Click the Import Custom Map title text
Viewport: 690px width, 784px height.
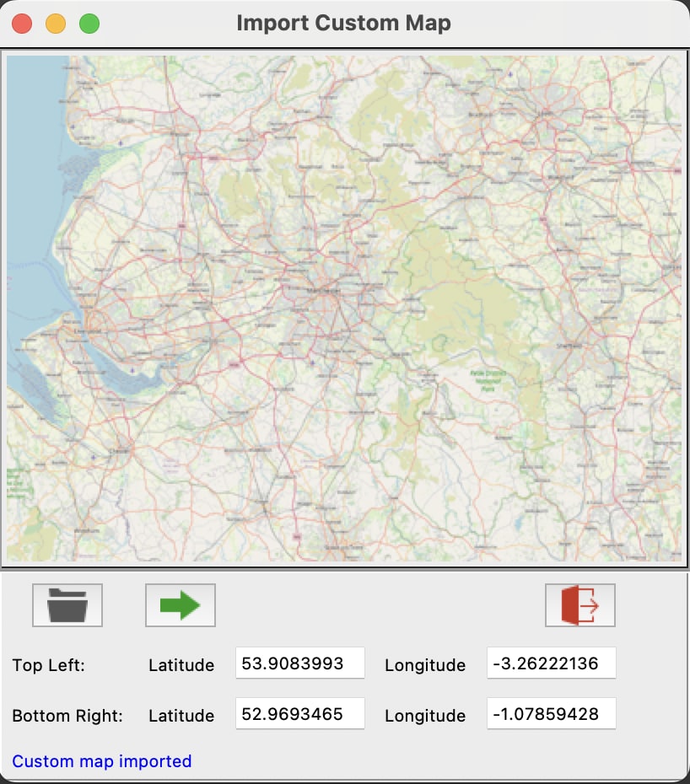click(345, 22)
